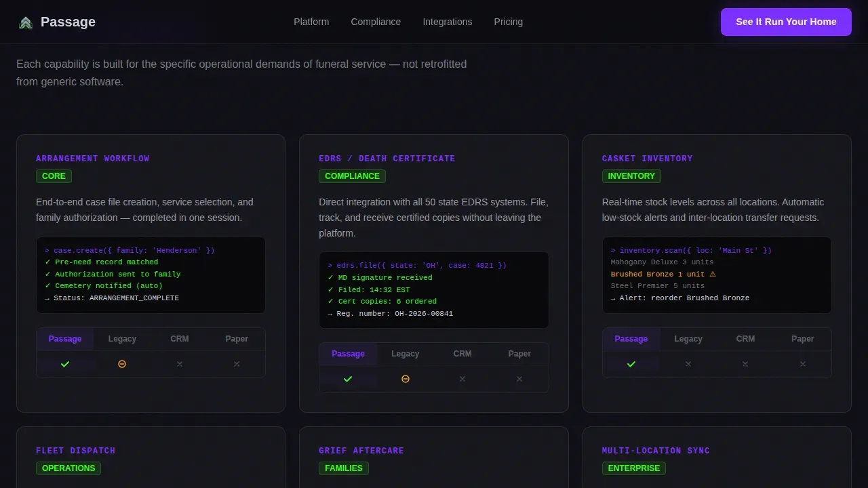Click the X under CRM in EDRS card
The height and width of the screenshot is (488, 868).
click(x=462, y=379)
